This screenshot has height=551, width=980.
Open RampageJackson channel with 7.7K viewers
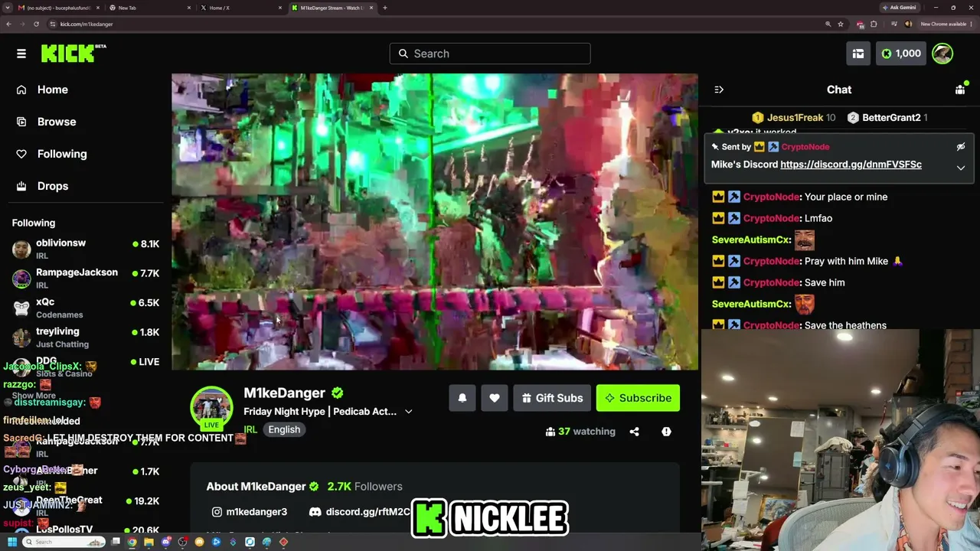[86, 279]
